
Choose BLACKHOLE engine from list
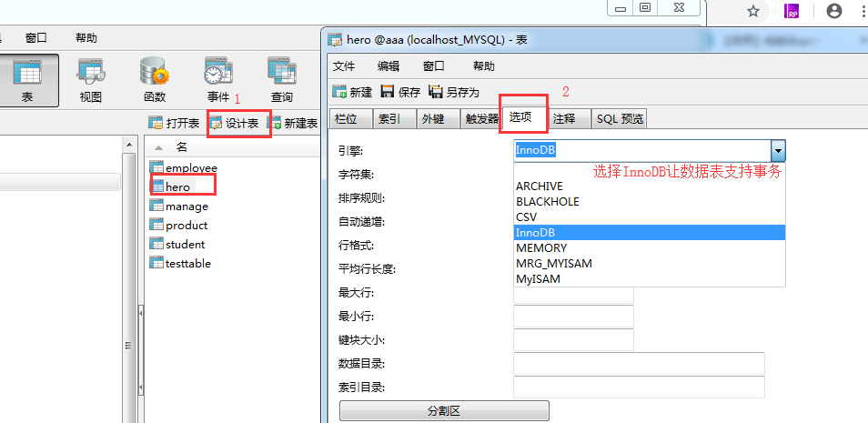click(x=650, y=202)
